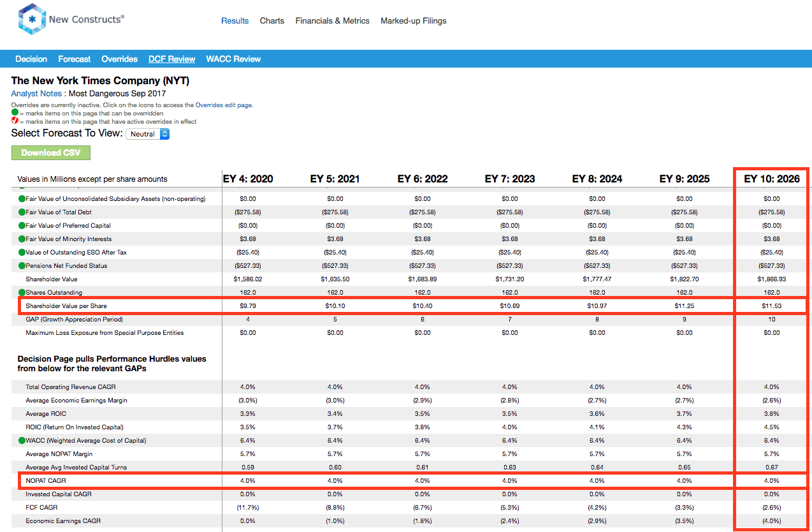
Task: Click the GAP (Growth Appreciation Period) label
Action: point(75,320)
